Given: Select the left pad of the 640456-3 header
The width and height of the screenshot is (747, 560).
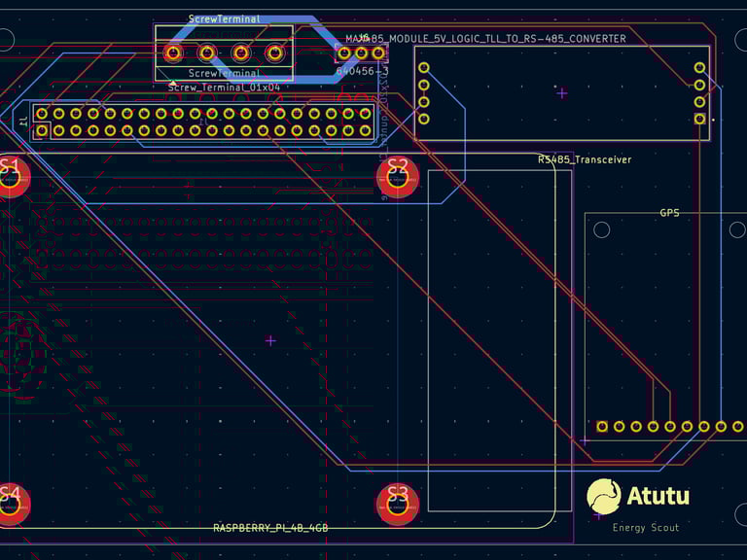Looking at the screenshot, I should pyautogui.click(x=344, y=52).
